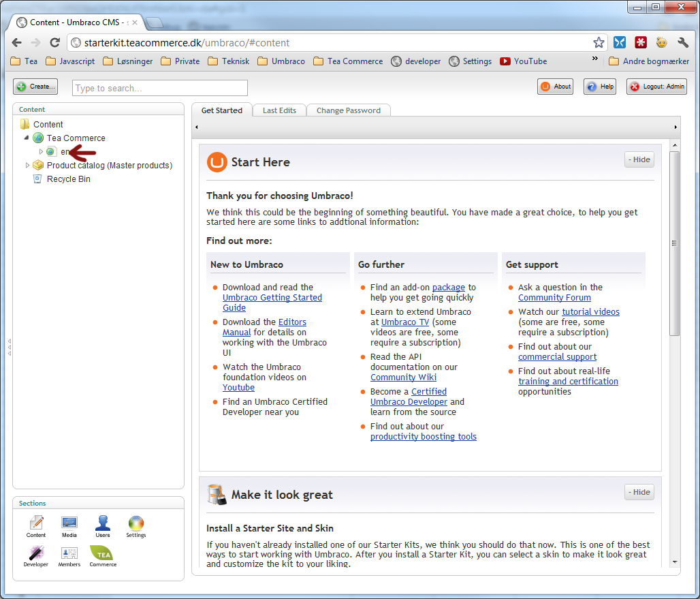
Task: Open the Community Forum link
Action: pos(554,298)
